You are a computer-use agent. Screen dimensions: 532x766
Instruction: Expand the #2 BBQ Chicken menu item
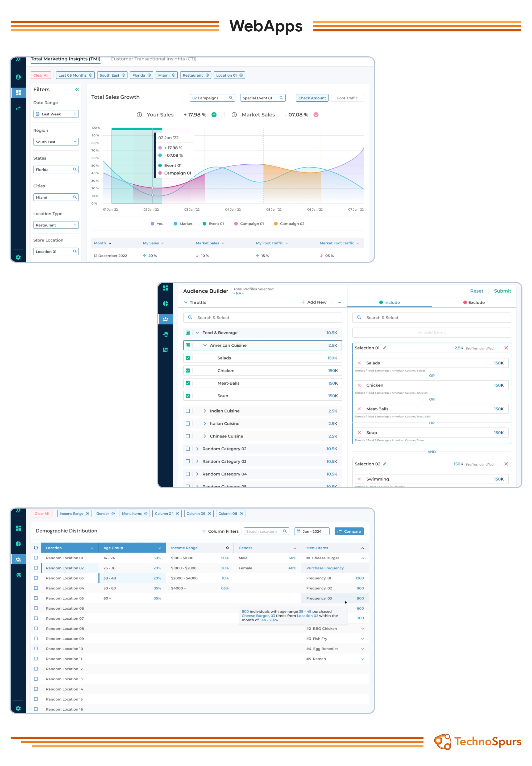click(x=362, y=629)
